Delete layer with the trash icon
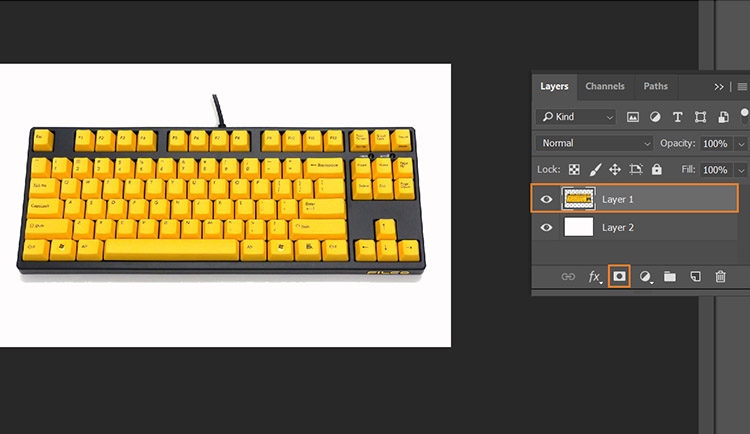Viewport: 750px width, 434px height. [720, 276]
